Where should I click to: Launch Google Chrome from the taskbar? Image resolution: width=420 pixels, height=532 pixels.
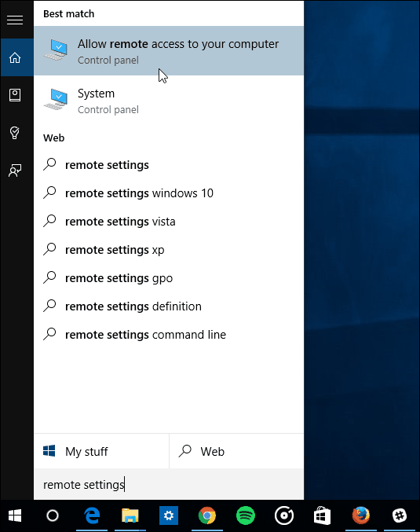coord(207,515)
